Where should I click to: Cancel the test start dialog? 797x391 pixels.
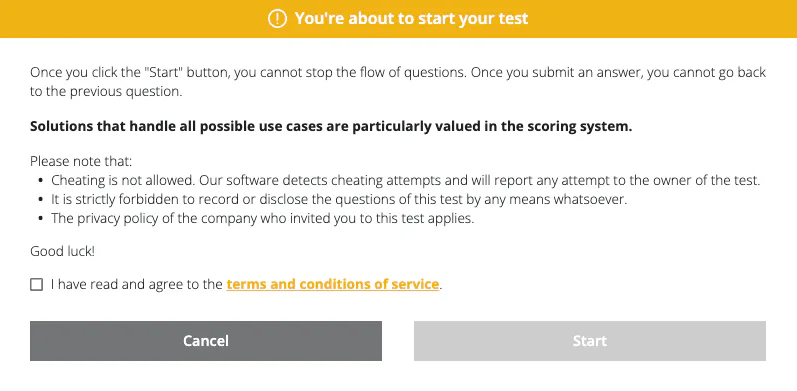[206, 341]
